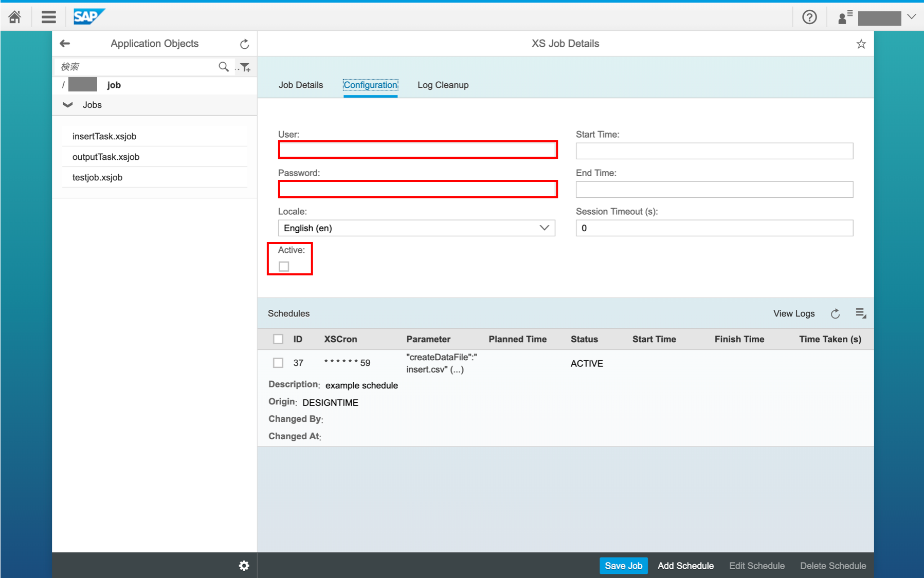Switch to the Job Details tab
This screenshot has width=924, height=578.
click(300, 85)
